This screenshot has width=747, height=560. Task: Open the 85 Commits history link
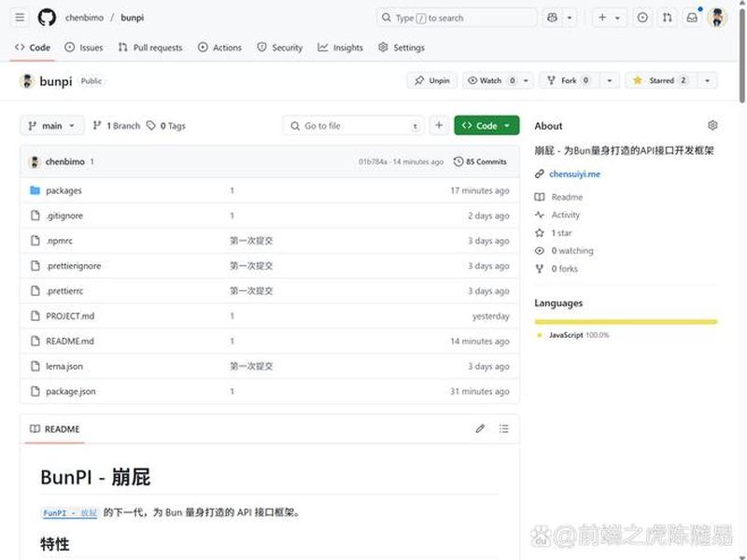coord(480,161)
